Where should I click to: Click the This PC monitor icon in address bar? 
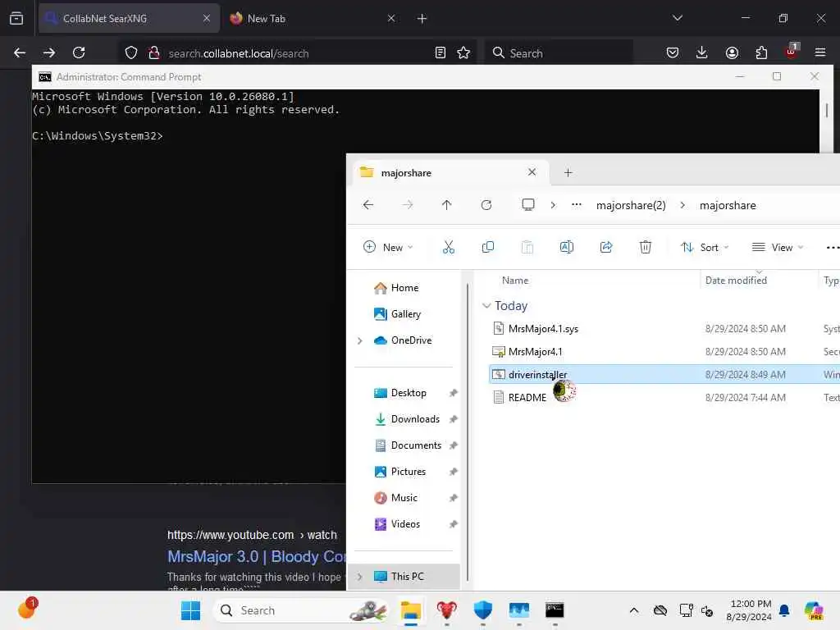pos(528,205)
